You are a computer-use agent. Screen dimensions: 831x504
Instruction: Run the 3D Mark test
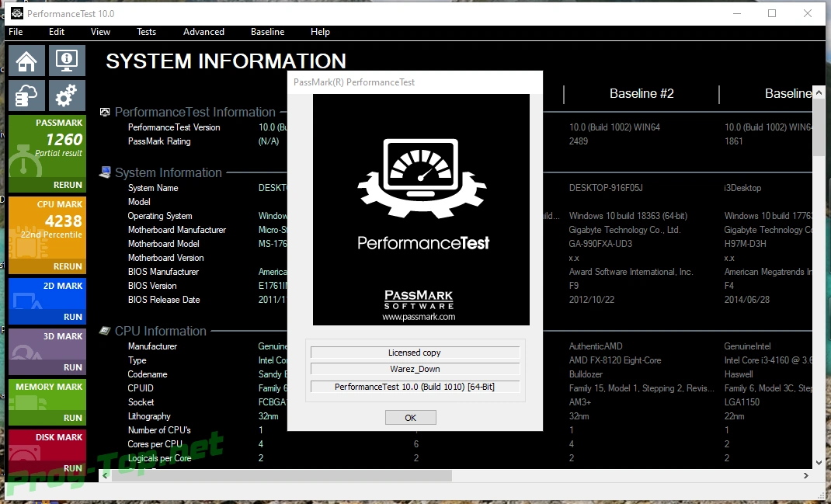(72, 367)
